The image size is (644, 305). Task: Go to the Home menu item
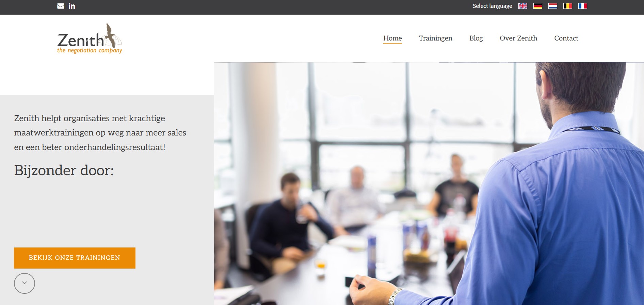392,38
